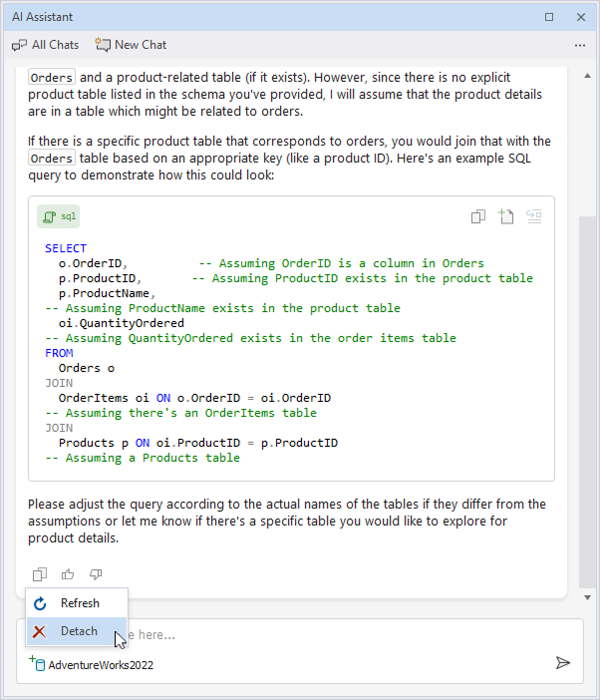Screen dimensions: 600x700
Task: Open the All Chats list
Action: [46, 45]
